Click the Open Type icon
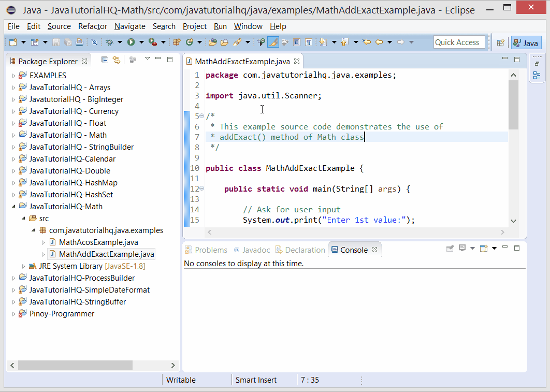This screenshot has height=392, width=550. point(212,42)
